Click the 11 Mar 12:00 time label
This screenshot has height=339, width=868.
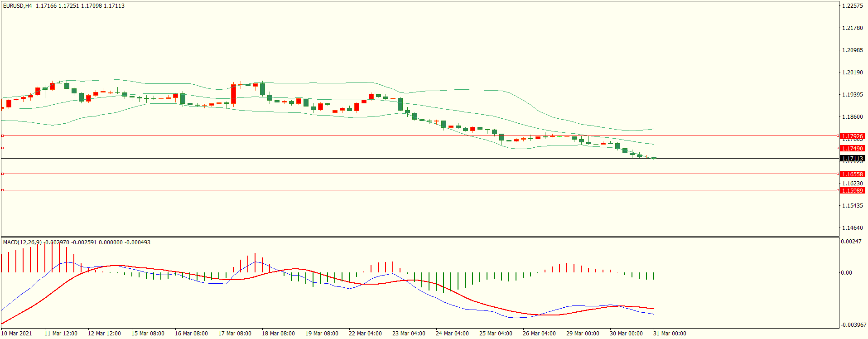click(61, 334)
